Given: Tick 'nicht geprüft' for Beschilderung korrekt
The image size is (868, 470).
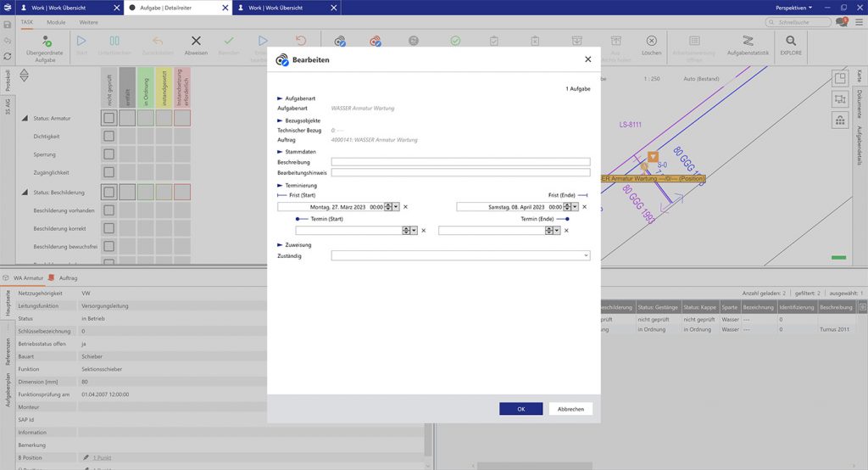Looking at the screenshot, I should coord(108,228).
